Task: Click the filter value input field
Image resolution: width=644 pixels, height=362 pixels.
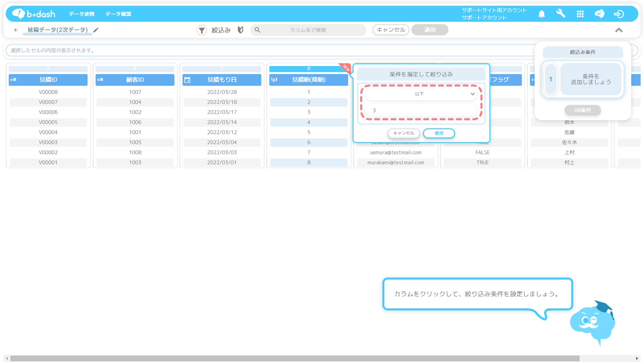Action: click(x=421, y=110)
